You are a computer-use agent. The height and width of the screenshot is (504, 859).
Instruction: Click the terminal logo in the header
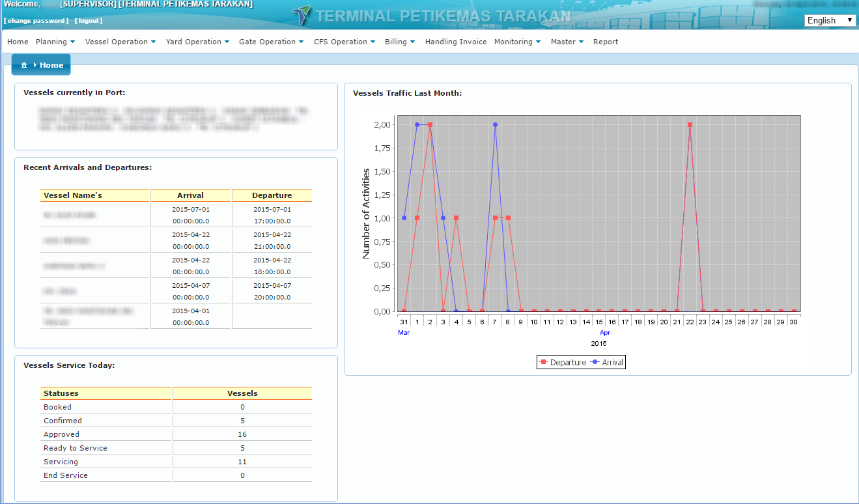click(x=302, y=16)
